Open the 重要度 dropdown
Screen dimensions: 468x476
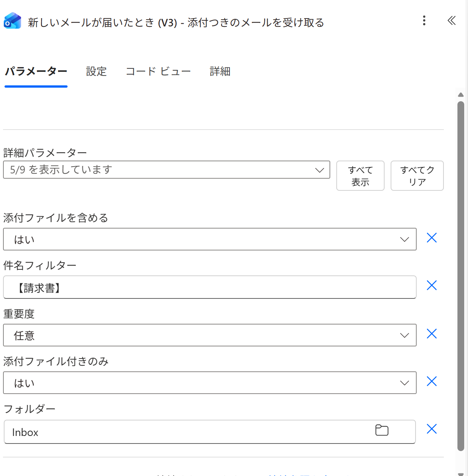(210, 335)
